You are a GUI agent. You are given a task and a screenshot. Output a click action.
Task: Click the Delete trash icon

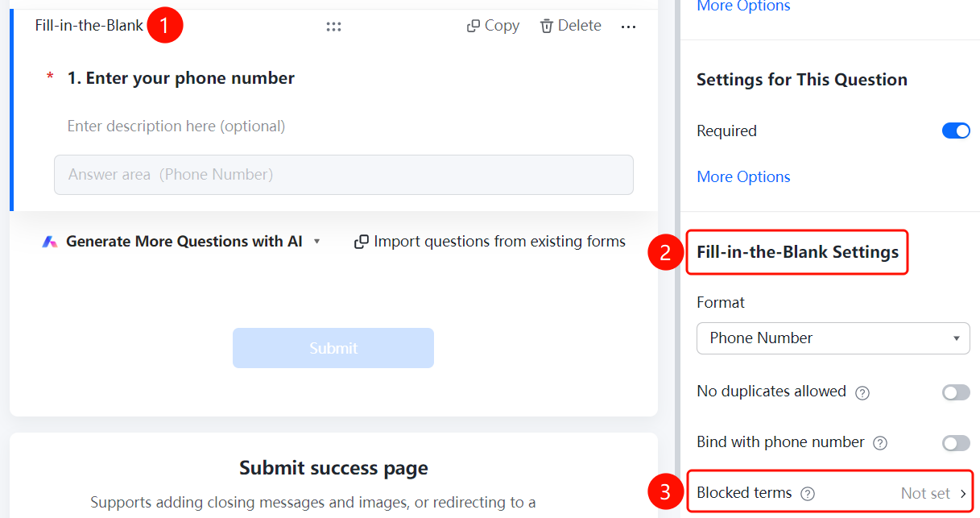[547, 26]
